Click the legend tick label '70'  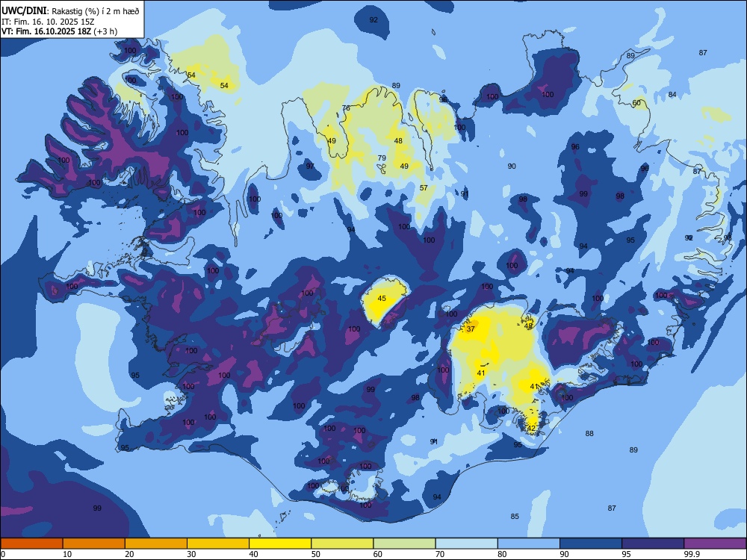tap(440, 554)
